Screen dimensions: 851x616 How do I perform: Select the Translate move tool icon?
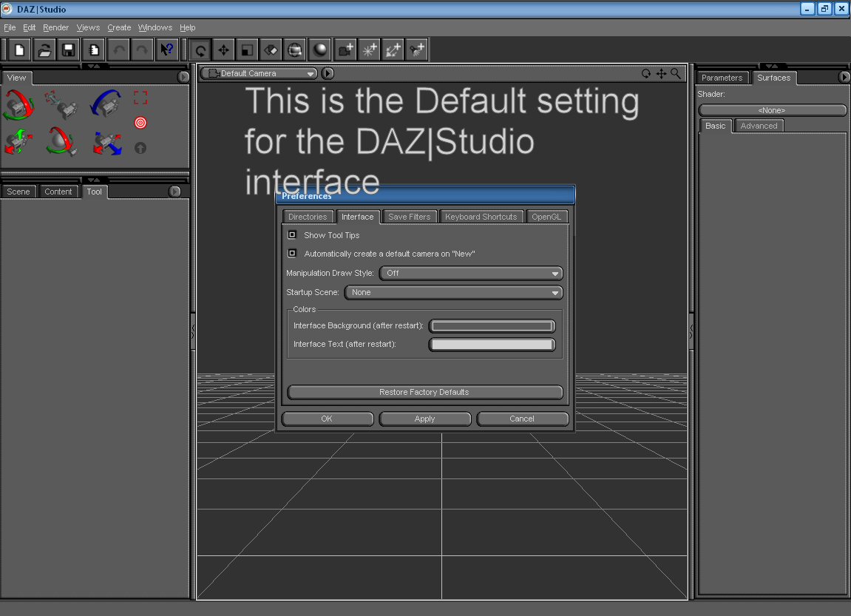pyautogui.click(x=223, y=50)
